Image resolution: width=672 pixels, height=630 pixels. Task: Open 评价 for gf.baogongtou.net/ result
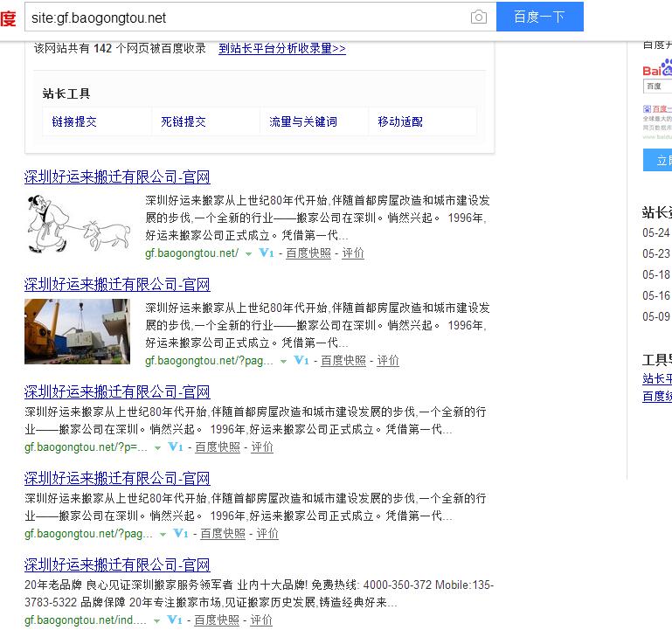pyautogui.click(x=353, y=253)
